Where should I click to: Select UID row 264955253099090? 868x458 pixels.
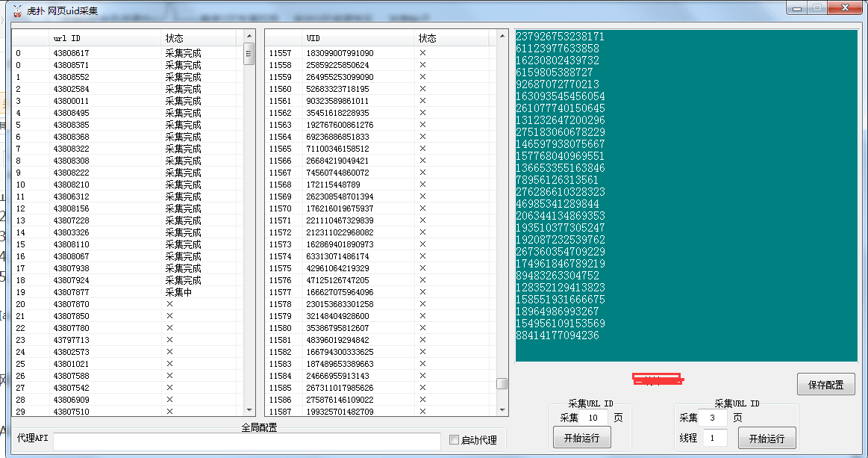[380, 77]
